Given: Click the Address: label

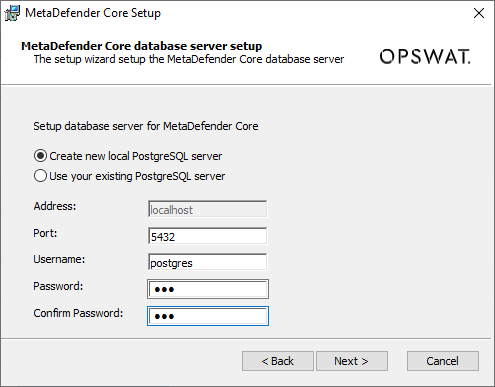Looking at the screenshot, I should click(x=55, y=206).
